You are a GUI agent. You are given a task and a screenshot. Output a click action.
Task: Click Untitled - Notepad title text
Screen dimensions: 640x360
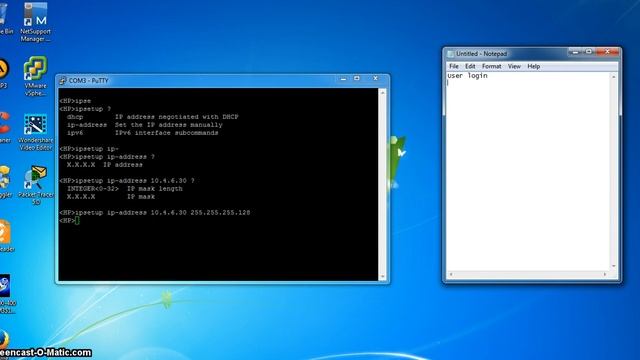click(x=482, y=54)
